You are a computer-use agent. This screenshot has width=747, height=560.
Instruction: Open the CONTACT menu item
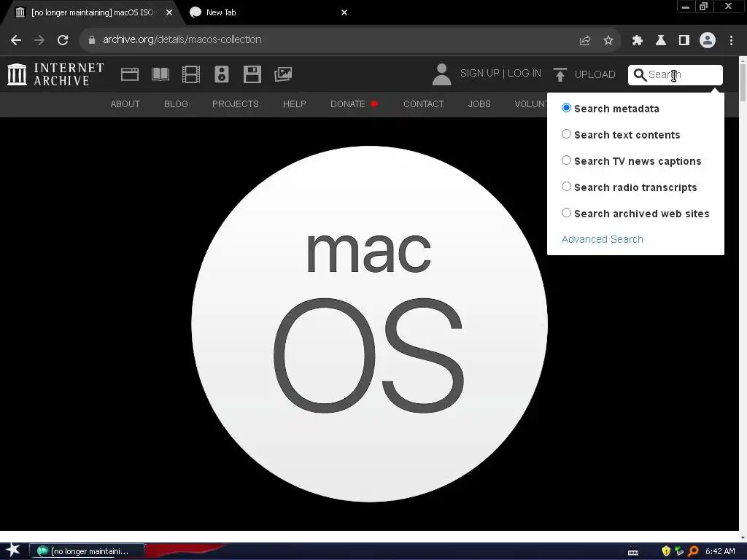(x=424, y=104)
